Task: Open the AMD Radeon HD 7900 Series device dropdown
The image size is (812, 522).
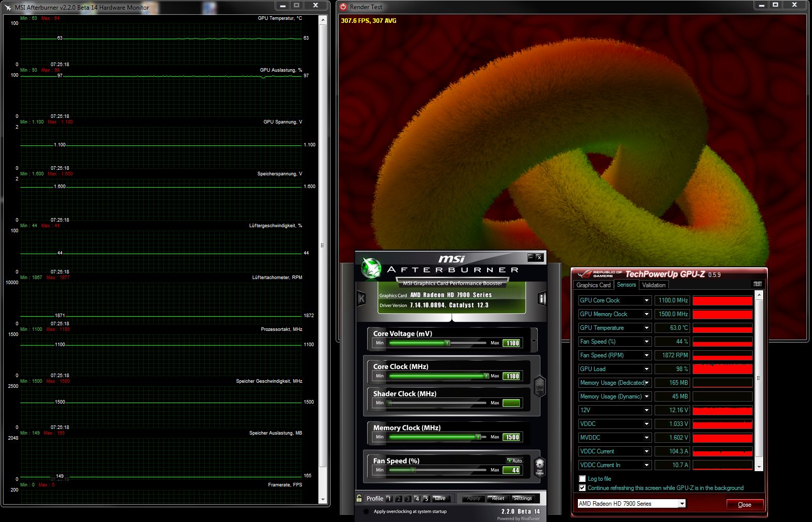Action: tap(682, 504)
